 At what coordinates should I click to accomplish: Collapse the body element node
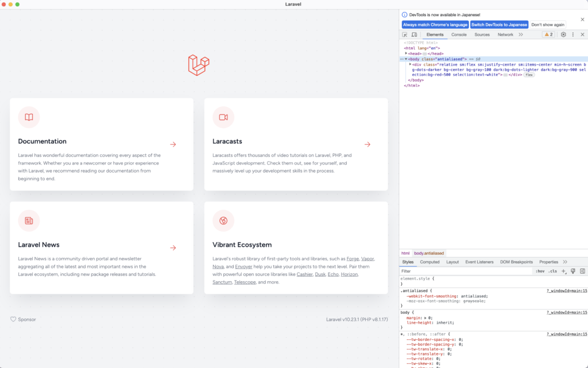[x=406, y=59]
